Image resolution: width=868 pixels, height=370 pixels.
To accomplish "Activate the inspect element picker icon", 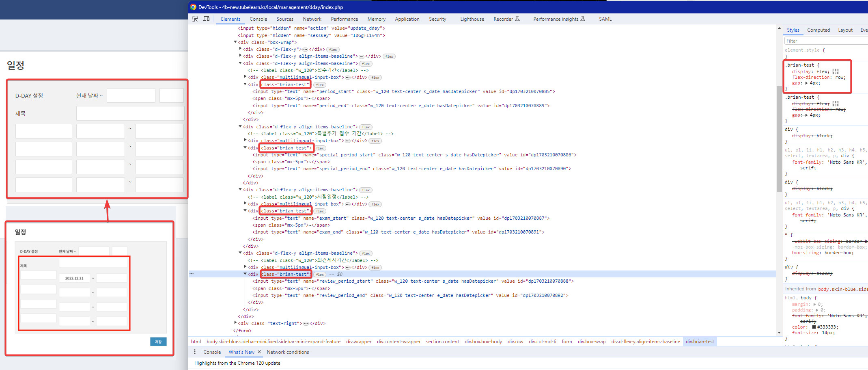I will click(x=195, y=19).
